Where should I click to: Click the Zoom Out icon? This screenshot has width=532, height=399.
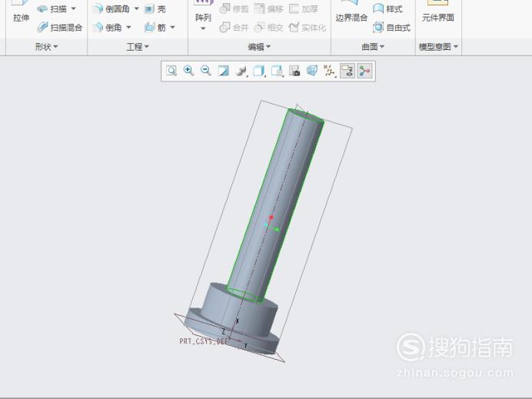pyautogui.click(x=206, y=71)
